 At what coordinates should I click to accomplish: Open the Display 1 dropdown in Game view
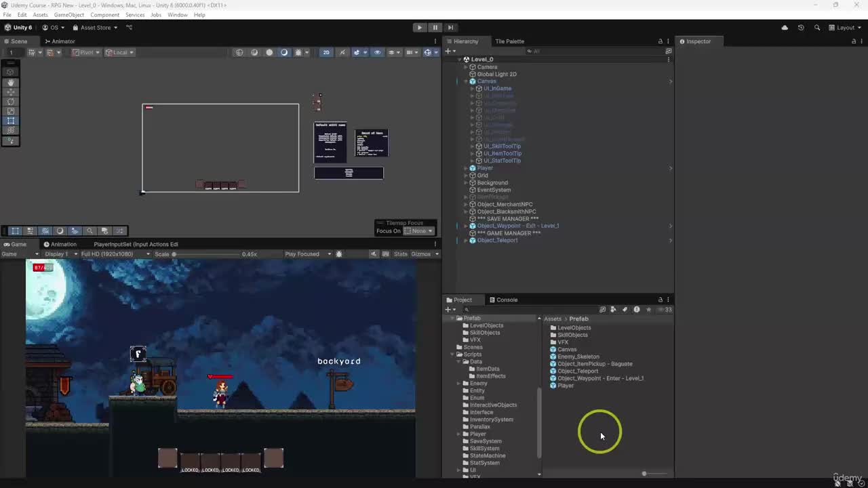click(x=60, y=254)
